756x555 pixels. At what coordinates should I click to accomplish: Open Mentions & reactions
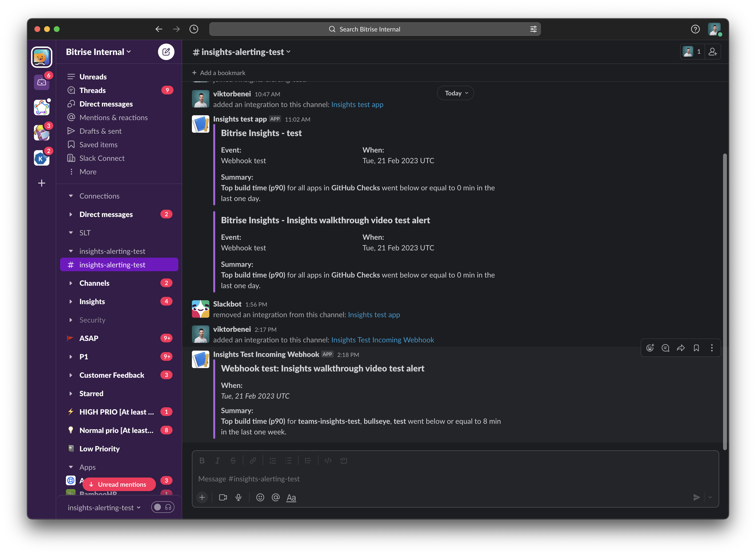(119, 117)
